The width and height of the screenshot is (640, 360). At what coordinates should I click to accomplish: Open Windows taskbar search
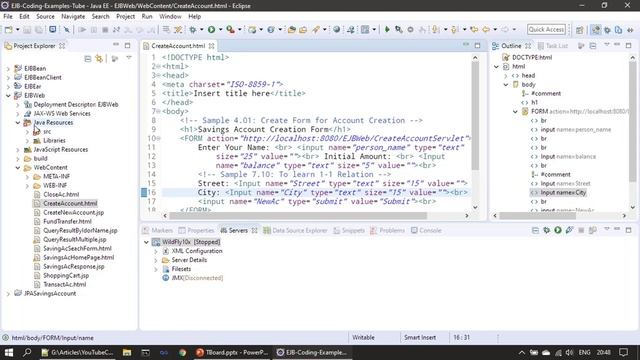(x=27, y=352)
